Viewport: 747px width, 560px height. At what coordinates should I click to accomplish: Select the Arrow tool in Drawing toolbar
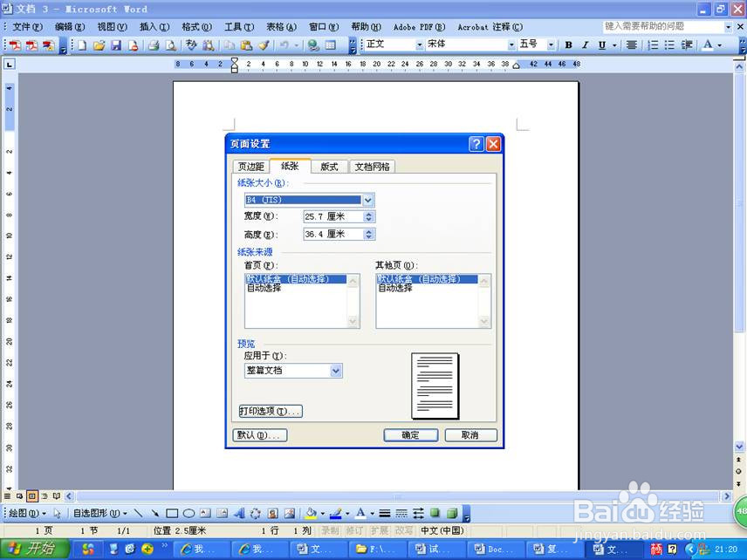click(x=155, y=513)
